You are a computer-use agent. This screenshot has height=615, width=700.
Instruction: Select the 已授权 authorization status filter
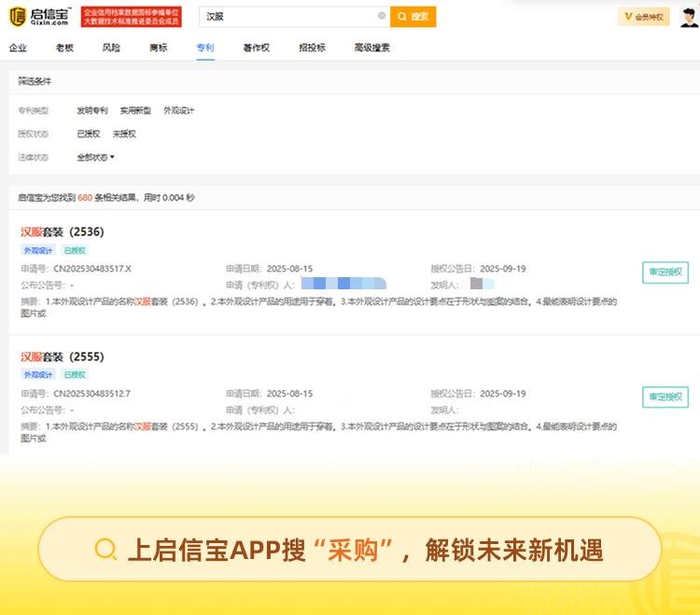(88, 134)
